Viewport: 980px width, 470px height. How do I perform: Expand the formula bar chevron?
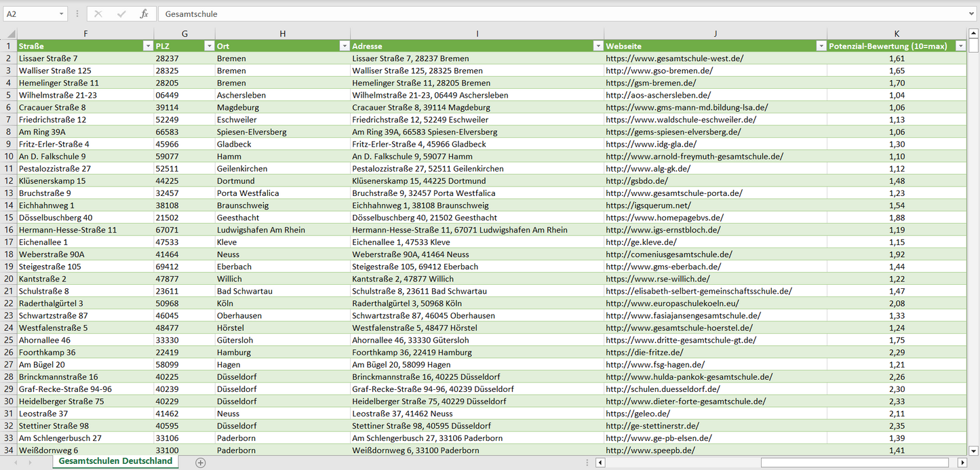pyautogui.click(x=973, y=14)
